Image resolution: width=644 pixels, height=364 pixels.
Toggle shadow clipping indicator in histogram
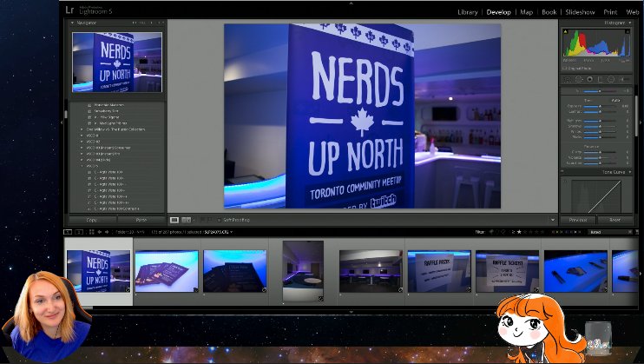tap(566, 31)
